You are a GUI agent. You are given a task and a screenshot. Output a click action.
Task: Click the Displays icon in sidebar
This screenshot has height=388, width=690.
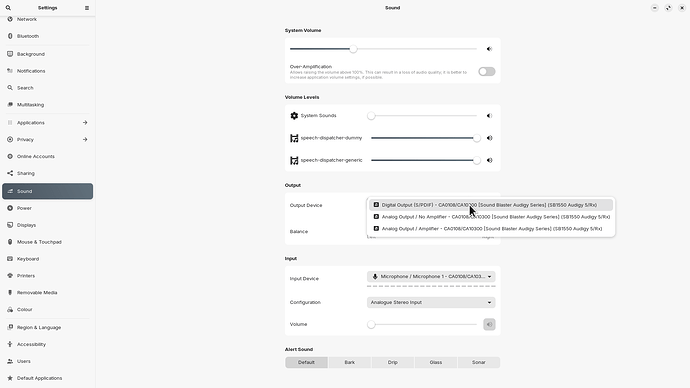click(10, 225)
